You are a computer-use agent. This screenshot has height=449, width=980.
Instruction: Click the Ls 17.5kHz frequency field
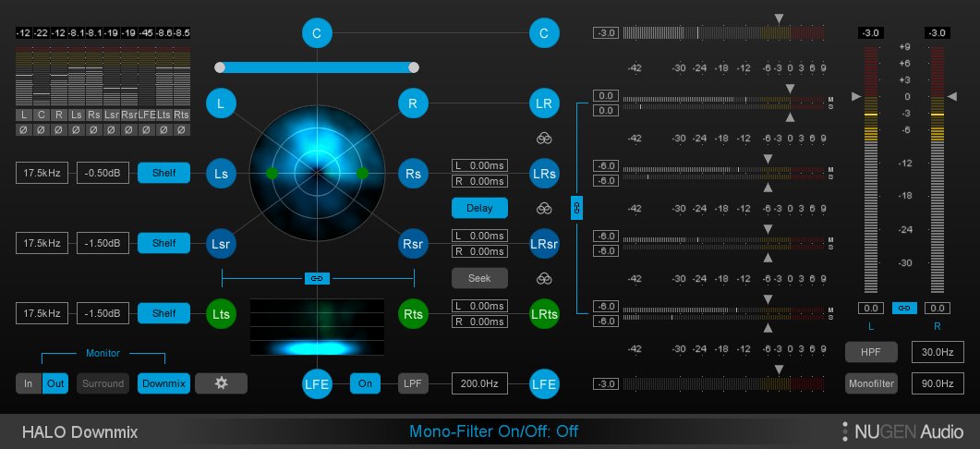point(42,173)
